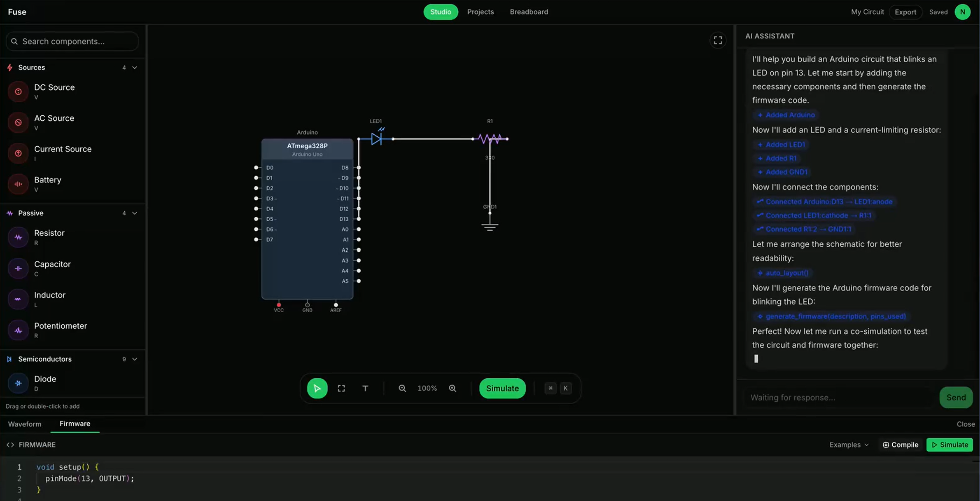Switch to the Waveform tab
The width and height of the screenshot is (980, 501).
(25, 424)
